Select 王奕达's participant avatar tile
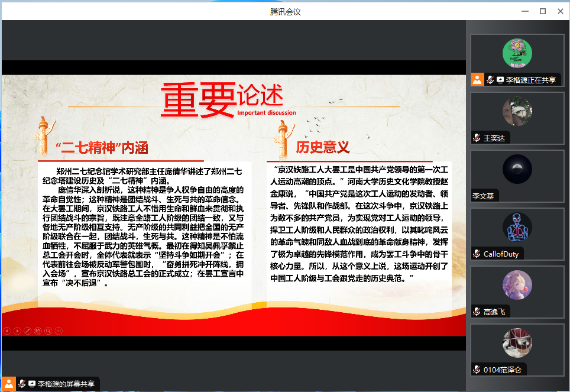This screenshot has height=392, width=570. [x=517, y=111]
